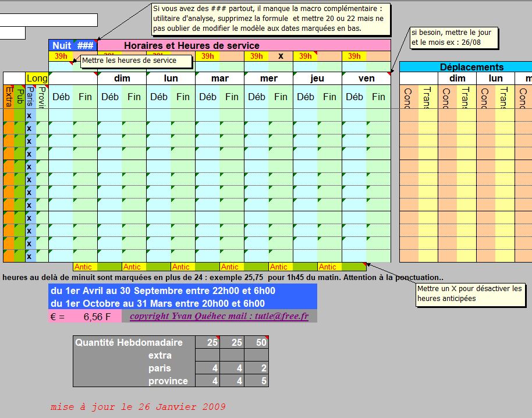The image size is (532, 418).
Task: Select the 39h cell above ven
Action: [x=354, y=56]
